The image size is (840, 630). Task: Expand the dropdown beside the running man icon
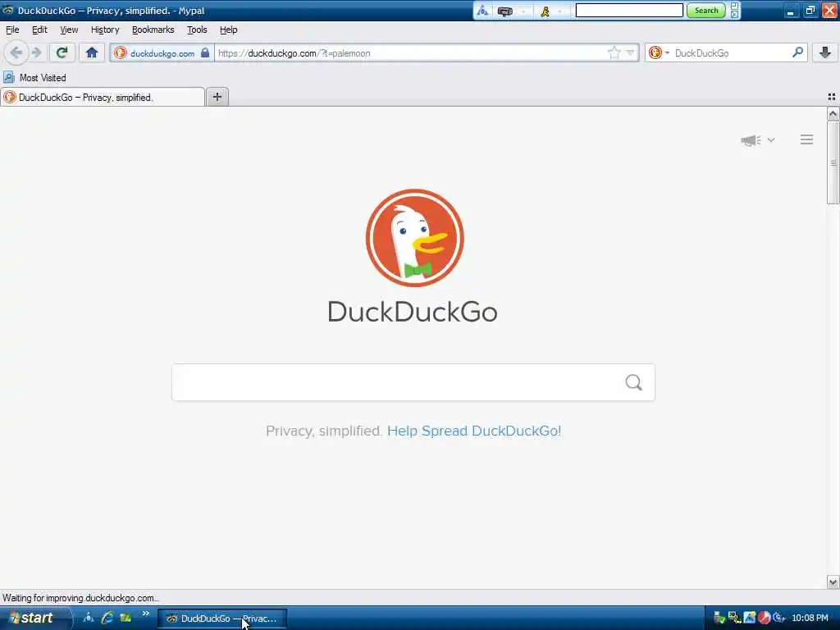pos(559,11)
